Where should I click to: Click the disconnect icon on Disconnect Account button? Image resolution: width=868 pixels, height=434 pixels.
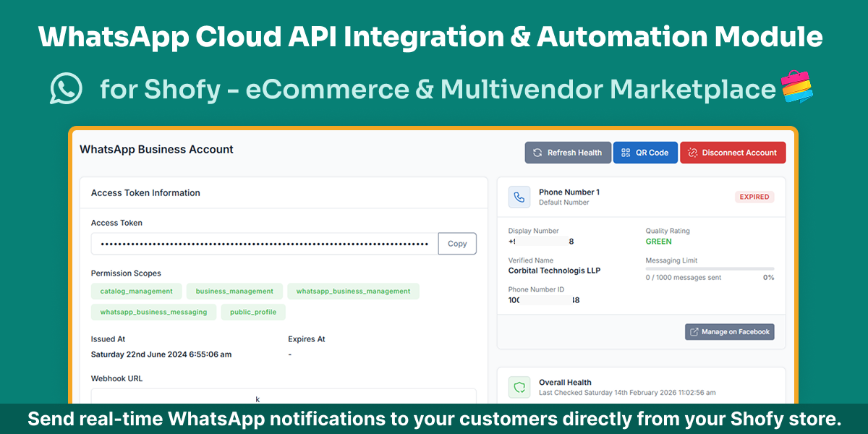[x=692, y=152]
